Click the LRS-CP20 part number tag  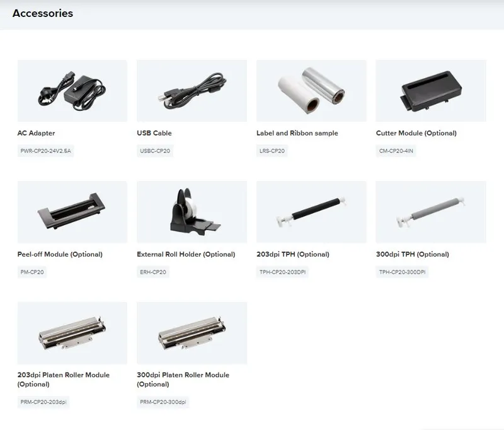click(x=272, y=151)
